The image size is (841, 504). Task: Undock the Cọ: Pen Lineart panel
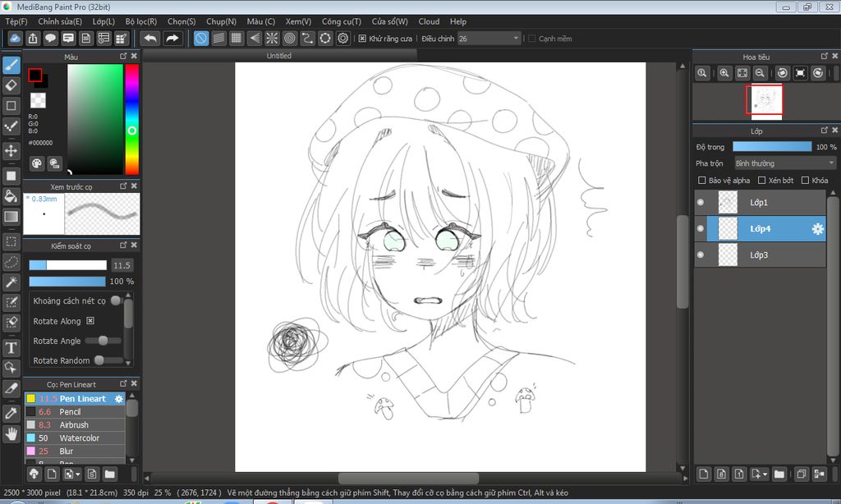pyautogui.click(x=123, y=383)
